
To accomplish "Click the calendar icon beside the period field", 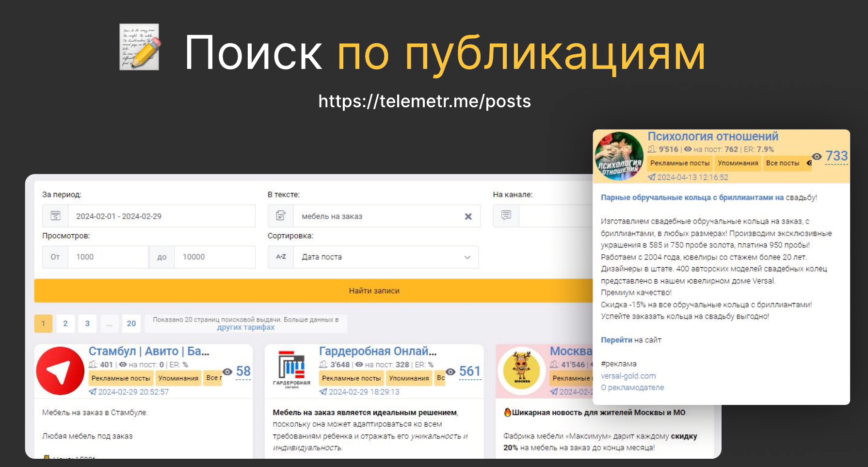I will pyautogui.click(x=55, y=216).
